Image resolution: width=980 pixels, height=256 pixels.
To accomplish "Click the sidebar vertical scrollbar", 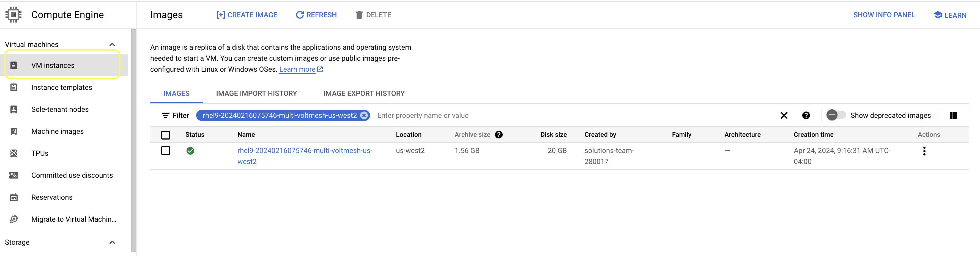I will pos(133,141).
